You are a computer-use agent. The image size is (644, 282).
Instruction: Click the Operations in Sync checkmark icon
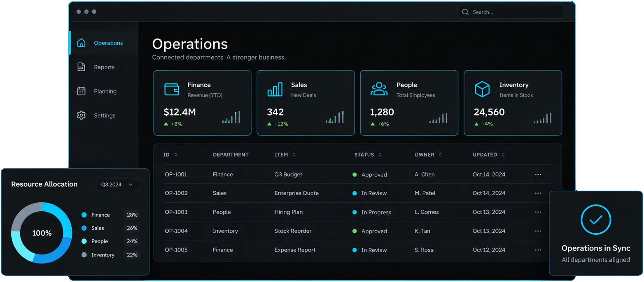click(x=596, y=220)
